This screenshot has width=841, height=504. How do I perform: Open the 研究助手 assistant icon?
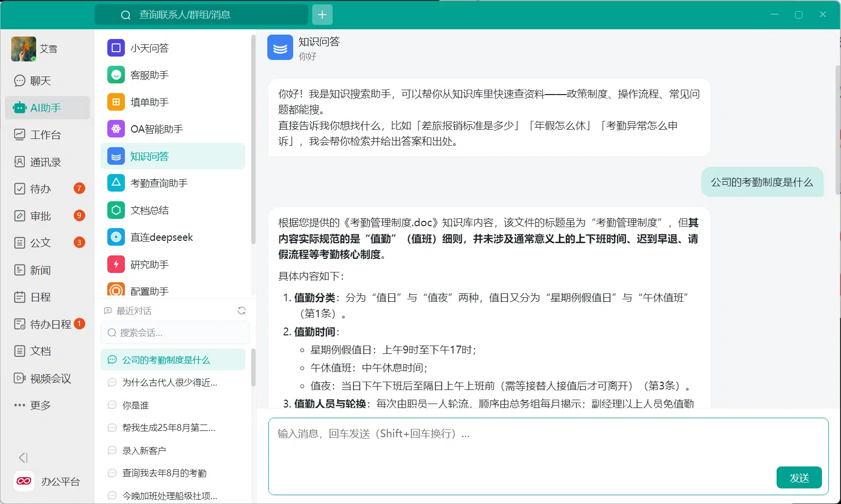(x=116, y=264)
